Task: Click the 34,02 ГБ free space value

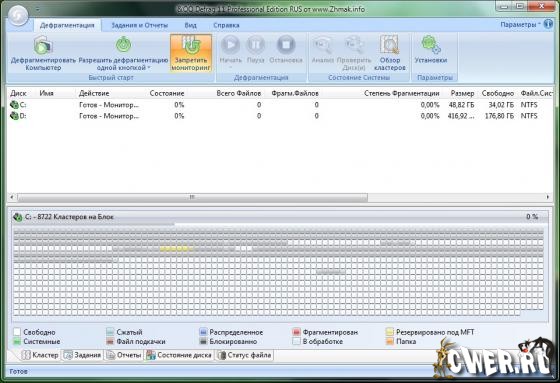Action: (501, 105)
